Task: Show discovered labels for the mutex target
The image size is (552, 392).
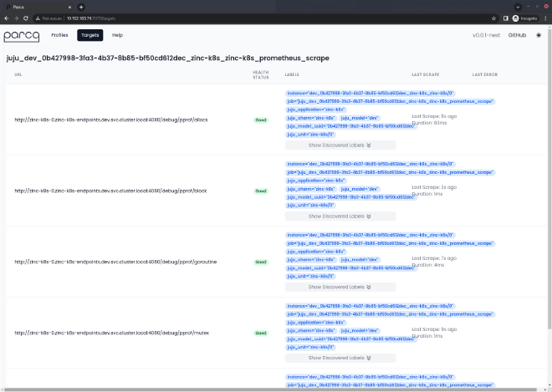Action: click(340, 357)
